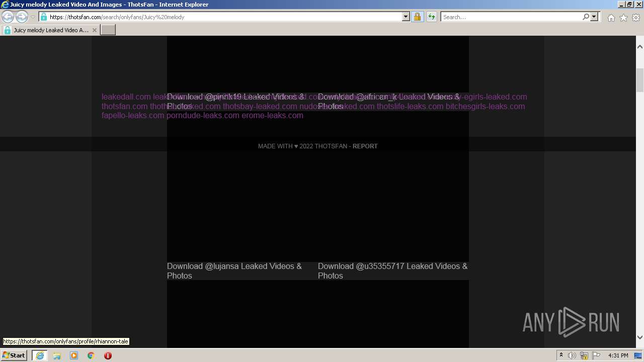Open the network tray icon

point(584,355)
